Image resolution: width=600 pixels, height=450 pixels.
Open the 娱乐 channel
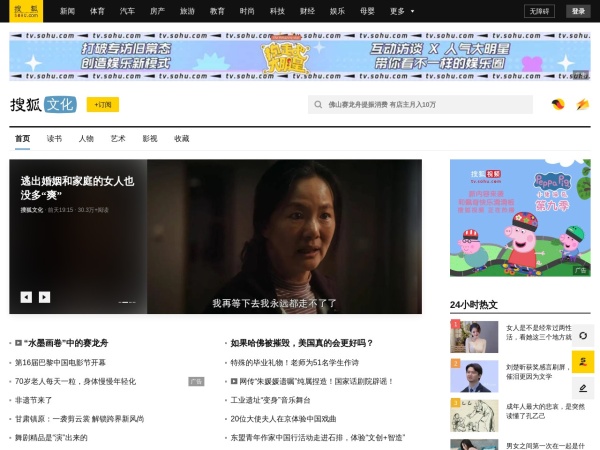pyautogui.click(x=337, y=11)
